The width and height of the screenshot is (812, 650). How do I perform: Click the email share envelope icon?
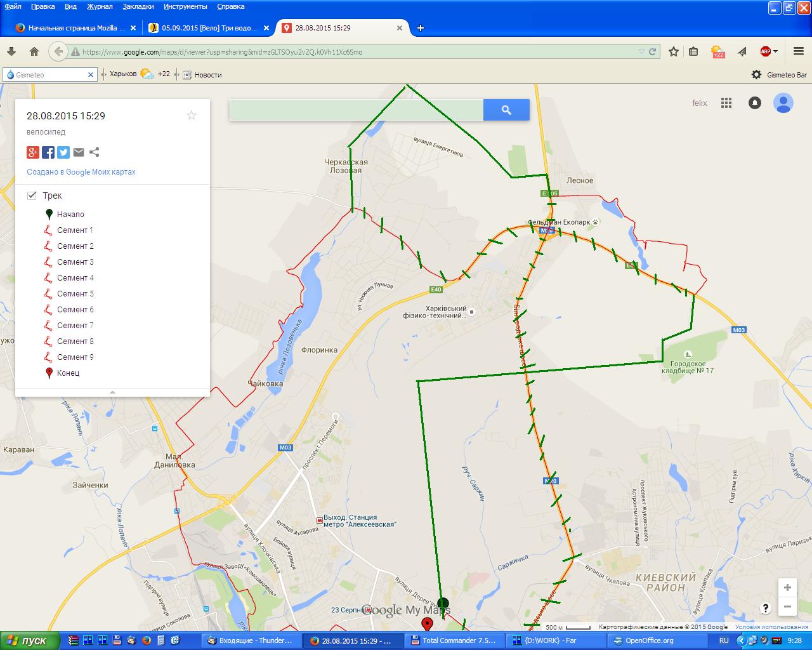(79, 152)
